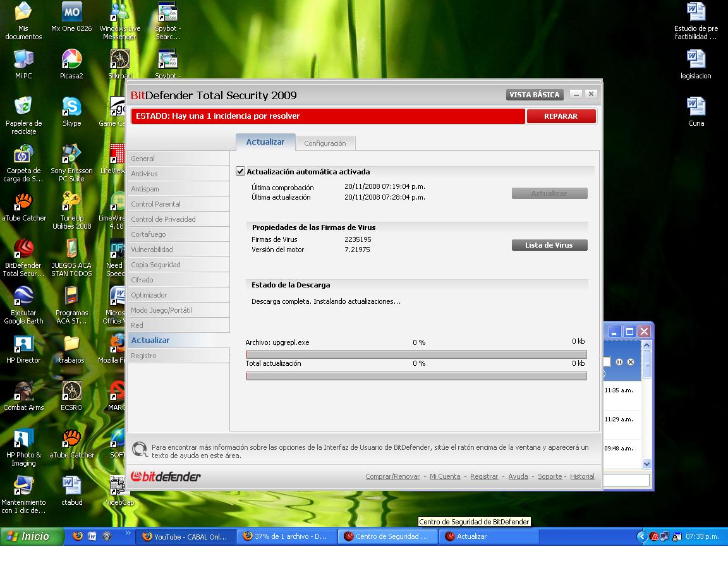Open Cortafuego section in sidebar
The image size is (728, 585).
pyautogui.click(x=179, y=234)
